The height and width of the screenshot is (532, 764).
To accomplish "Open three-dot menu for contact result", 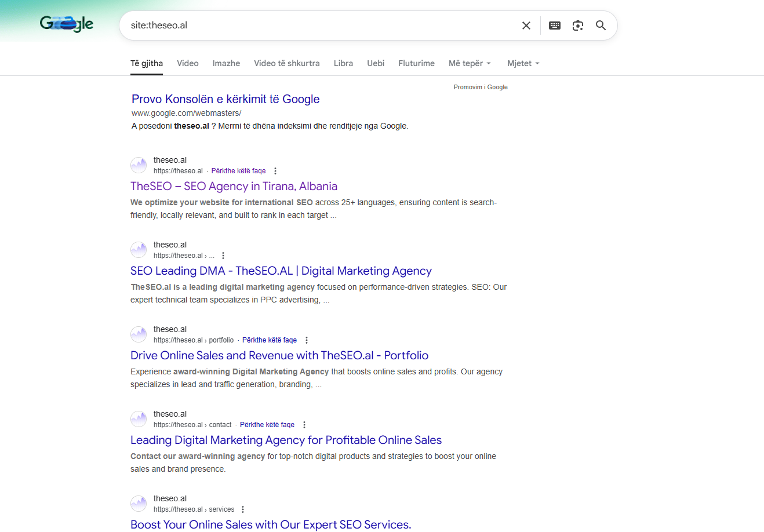I will point(304,425).
